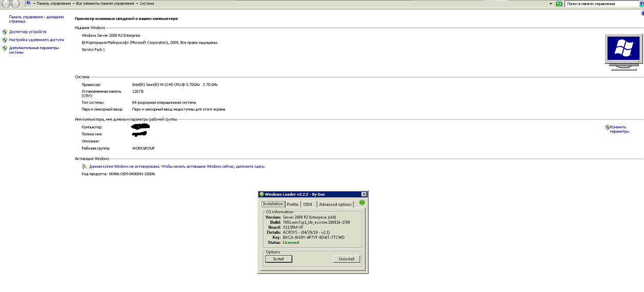Open the Диспетчер устройств link

28,32
